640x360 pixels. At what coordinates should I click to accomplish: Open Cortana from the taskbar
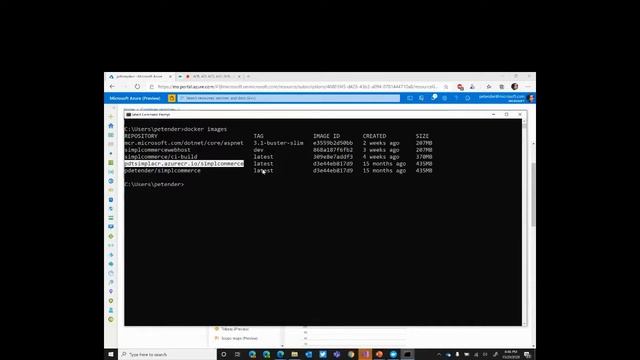pos(224,354)
